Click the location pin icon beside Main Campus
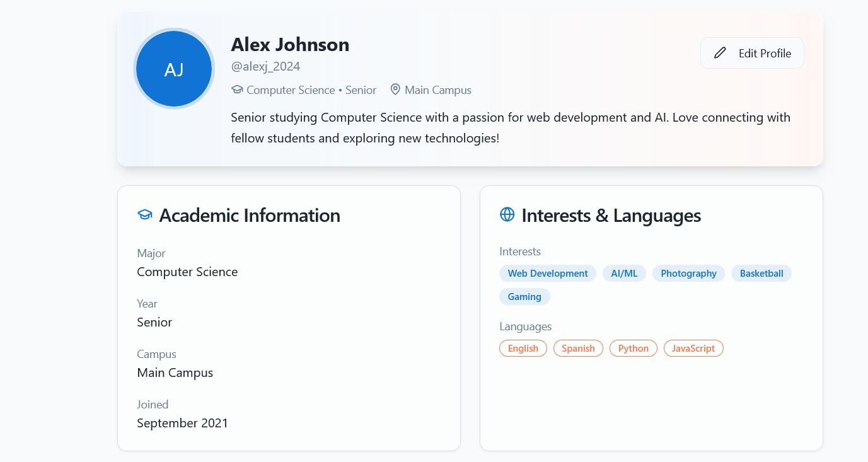The image size is (868, 462). coord(395,90)
